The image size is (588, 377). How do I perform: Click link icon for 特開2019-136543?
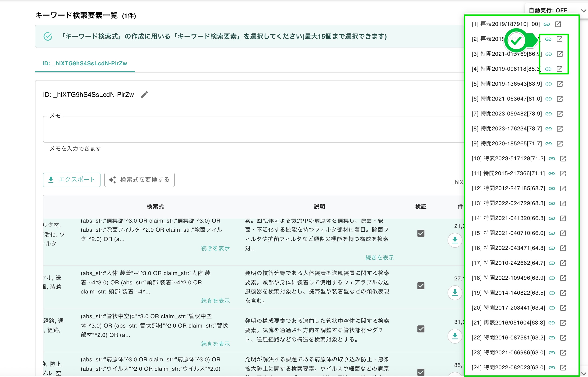click(x=549, y=84)
